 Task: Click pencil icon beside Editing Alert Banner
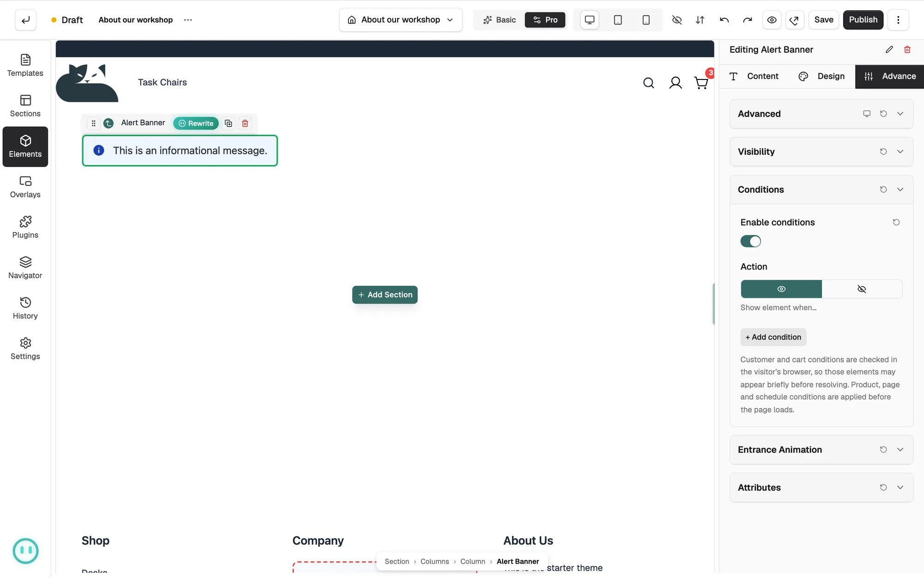pyautogui.click(x=889, y=49)
